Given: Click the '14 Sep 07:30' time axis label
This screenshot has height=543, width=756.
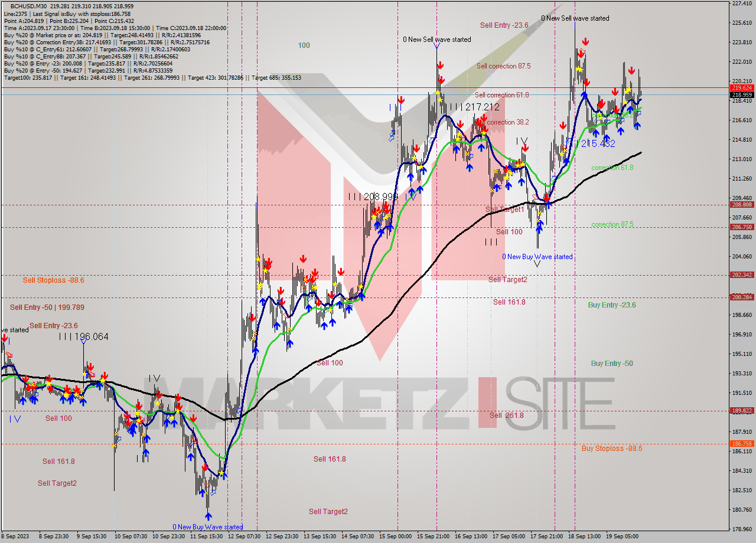Looking at the screenshot, I should coord(358,537).
